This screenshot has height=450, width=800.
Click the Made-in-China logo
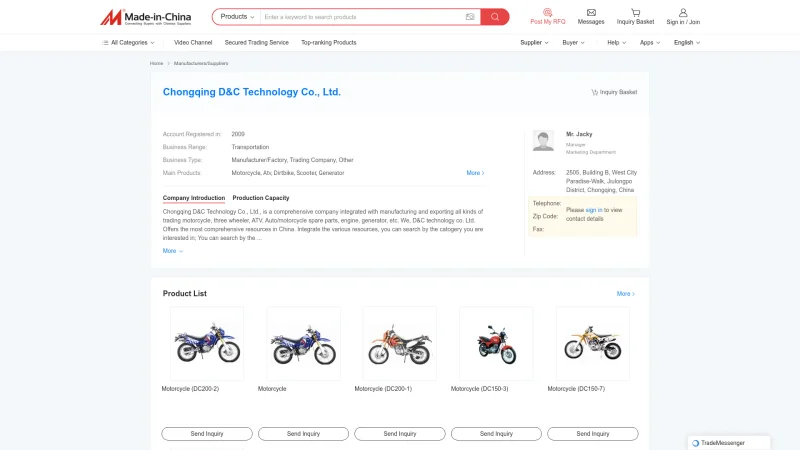[x=145, y=17]
